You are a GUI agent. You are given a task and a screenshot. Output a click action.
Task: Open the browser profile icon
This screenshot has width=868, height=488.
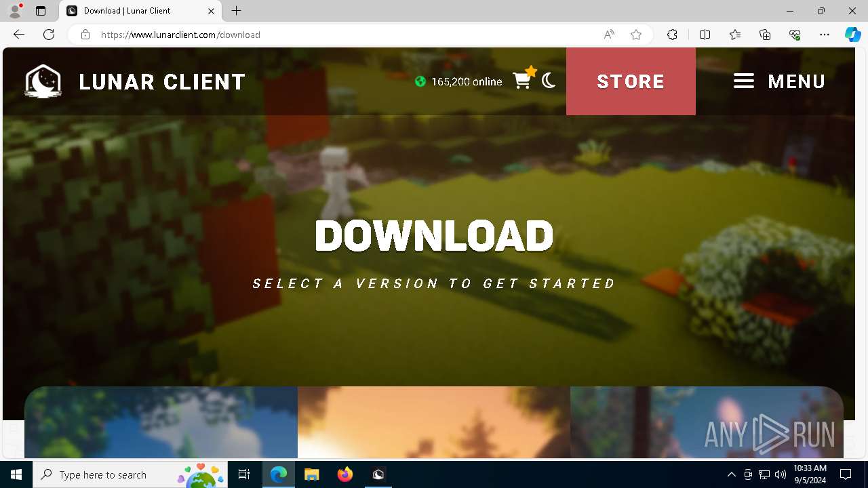coord(15,11)
